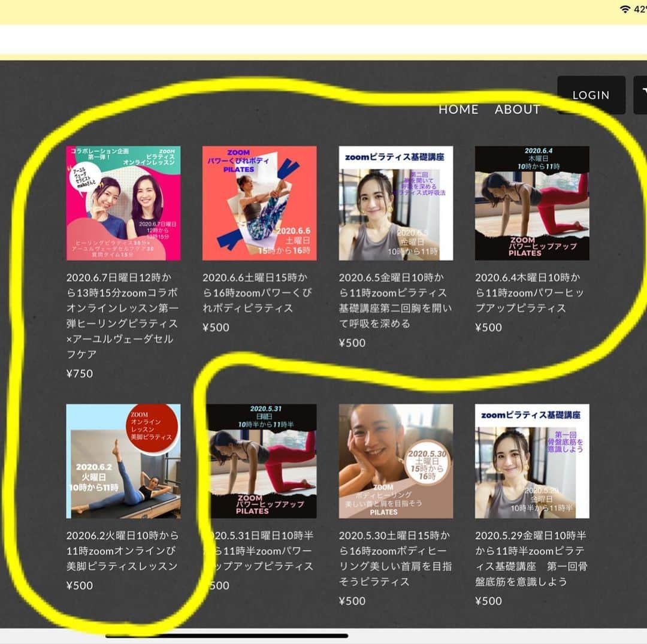Click the ¥500 price under the 2020.5.29 lesson

(489, 601)
